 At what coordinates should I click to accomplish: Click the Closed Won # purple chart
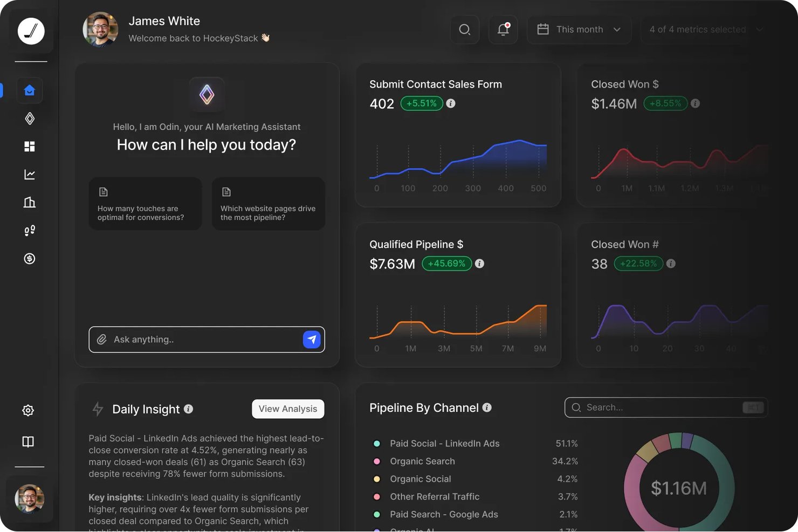[680, 322]
